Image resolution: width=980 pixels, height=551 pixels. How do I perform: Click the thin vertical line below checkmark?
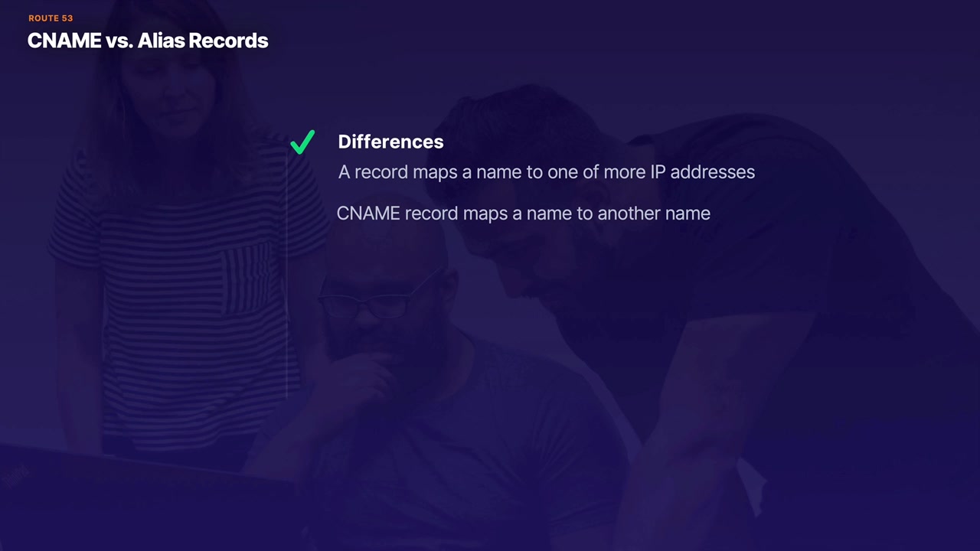pyautogui.click(x=287, y=277)
